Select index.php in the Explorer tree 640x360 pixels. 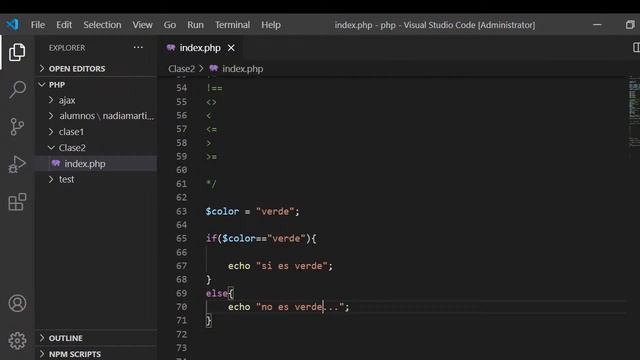(x=96, y=164)
